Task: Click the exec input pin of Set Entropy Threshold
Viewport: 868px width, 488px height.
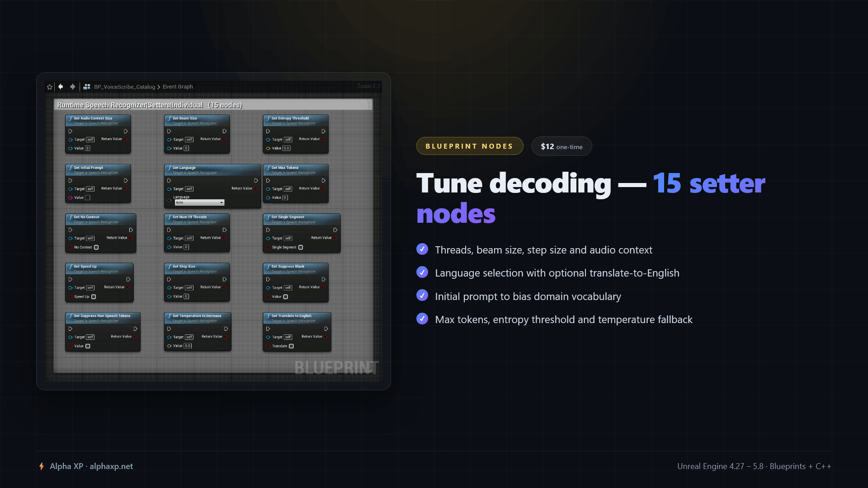Action: 268,131
